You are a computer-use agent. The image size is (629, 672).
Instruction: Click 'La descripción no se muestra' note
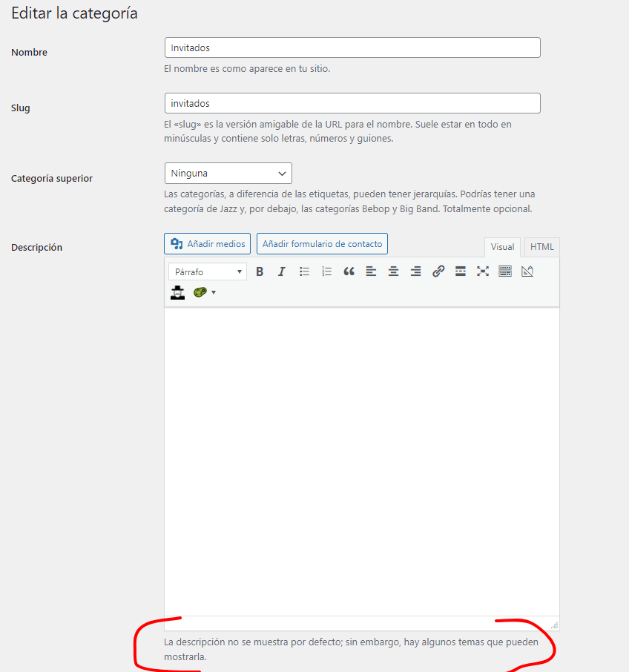351,649
